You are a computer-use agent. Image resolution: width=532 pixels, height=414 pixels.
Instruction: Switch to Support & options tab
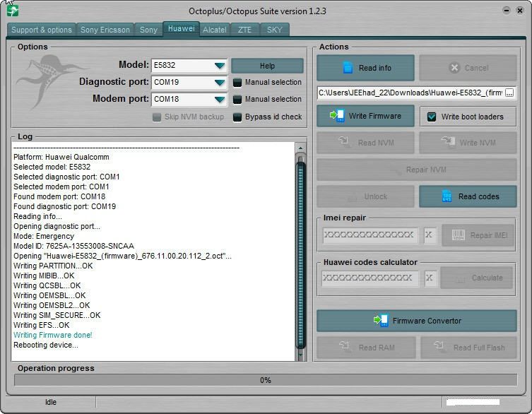coord(42,30)
